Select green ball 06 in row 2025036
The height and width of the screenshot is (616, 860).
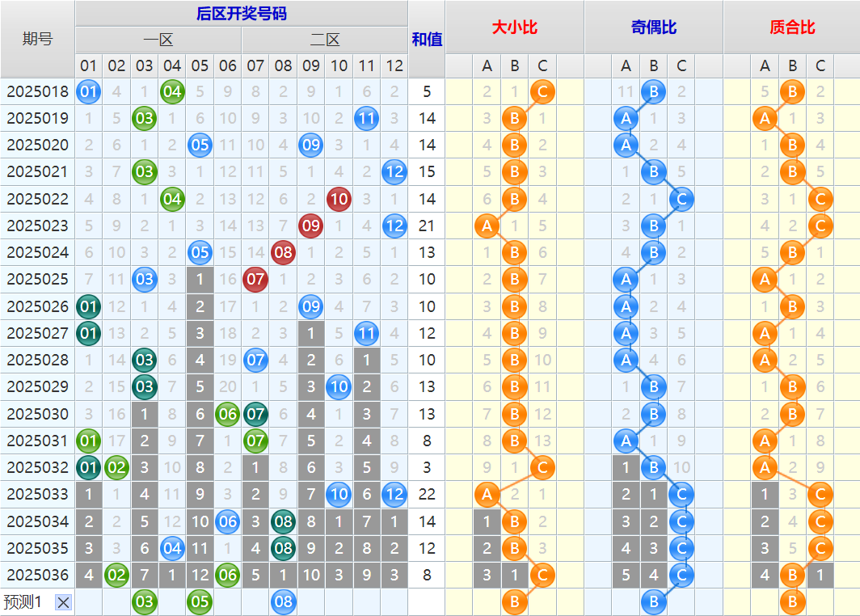pyautogui.click(x=228, y=575)
